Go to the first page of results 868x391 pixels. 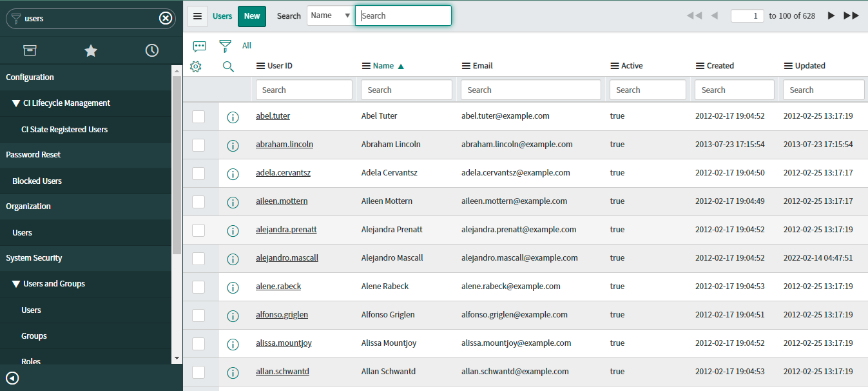pyautogui.click(x=694, y=15)
